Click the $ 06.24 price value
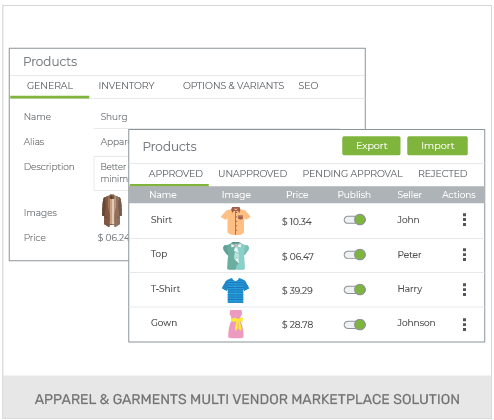Viewport: 494px width, 420px height. click(x=113, y=238)
